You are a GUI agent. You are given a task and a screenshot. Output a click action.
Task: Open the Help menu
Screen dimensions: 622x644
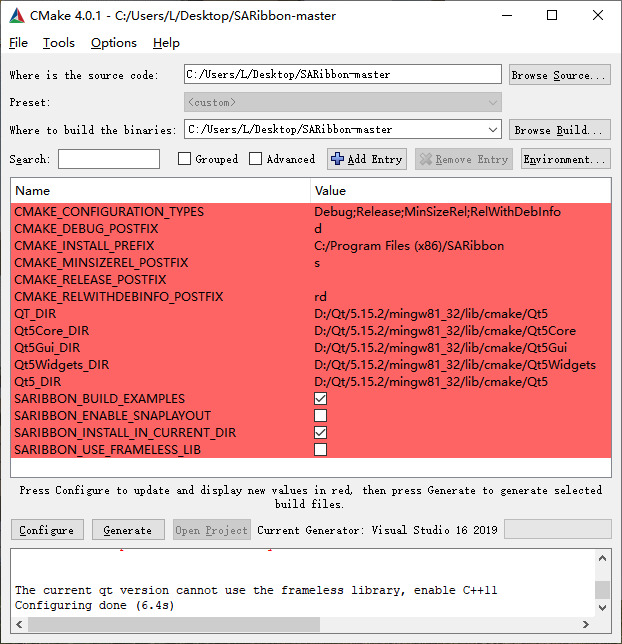[166, 43]
